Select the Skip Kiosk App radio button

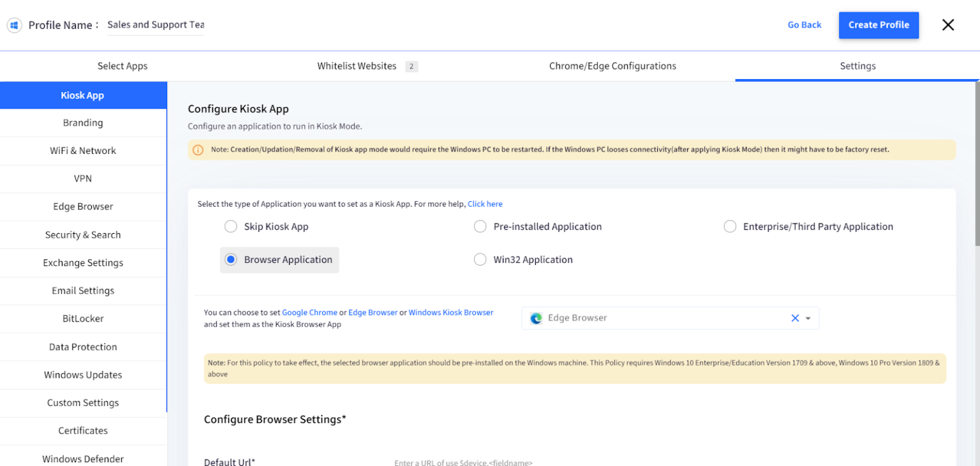pos(231,227)
